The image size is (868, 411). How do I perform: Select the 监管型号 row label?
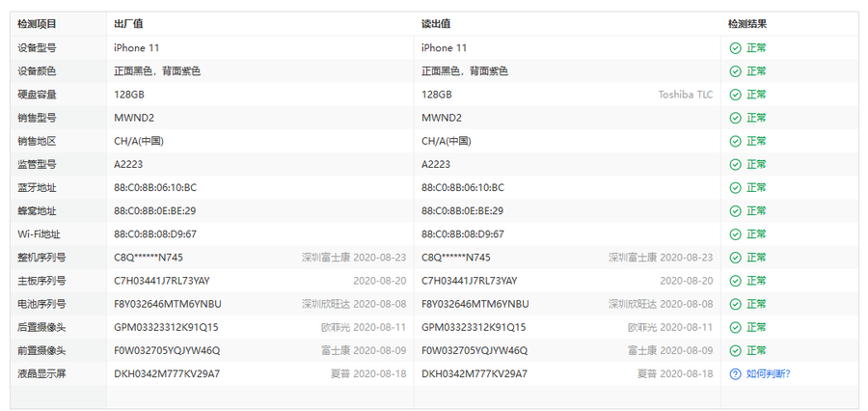(x=37, y=165)
